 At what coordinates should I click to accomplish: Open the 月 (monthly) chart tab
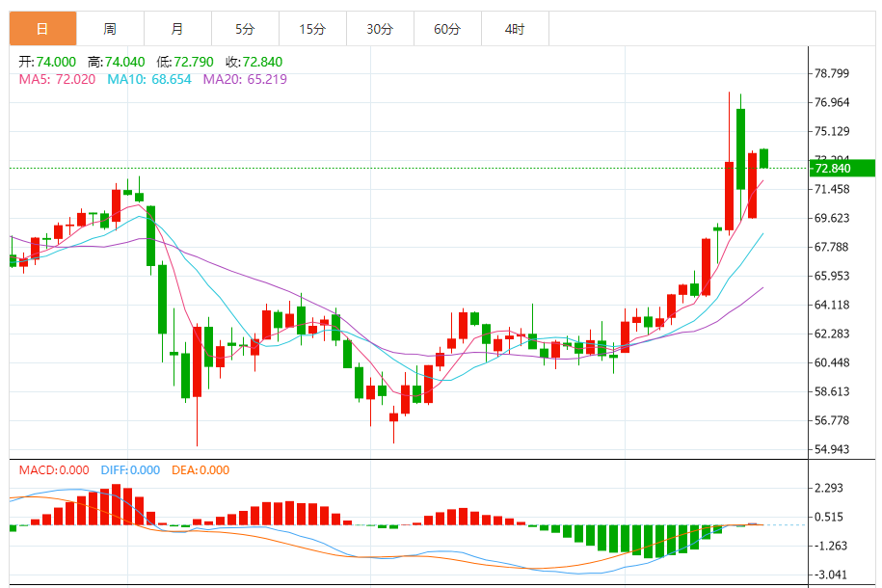pos(177,29)
